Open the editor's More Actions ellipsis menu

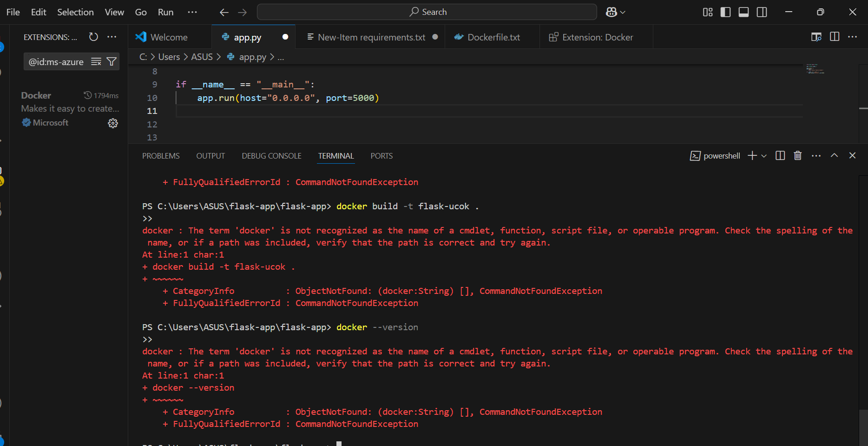coord(853,36)
